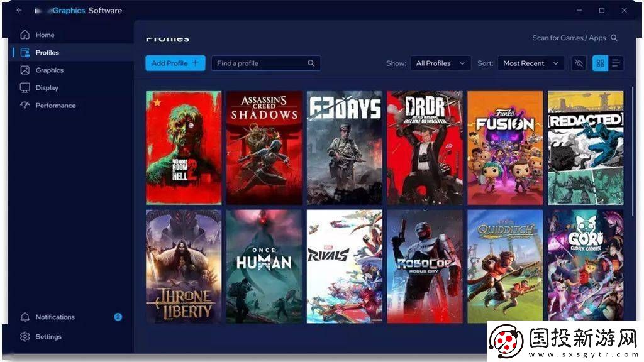Click the Performance gauge icon
Viewport: 644px width, 362px height.
point(25,105)
